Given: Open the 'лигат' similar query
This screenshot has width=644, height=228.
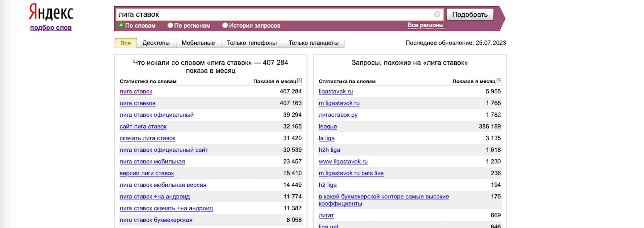Looking at the screenshot, I should 326,216.
